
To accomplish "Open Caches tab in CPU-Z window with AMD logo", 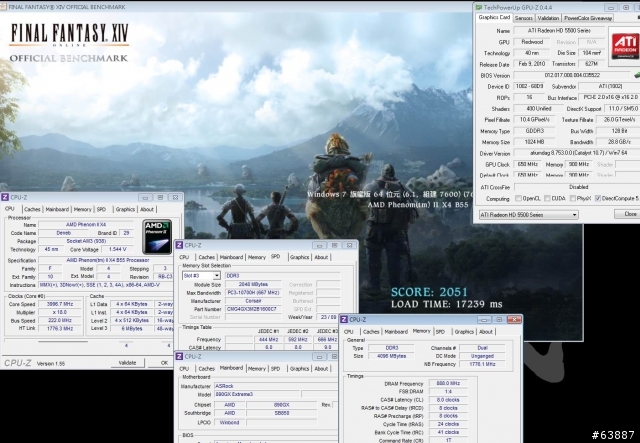I will 32,209.
